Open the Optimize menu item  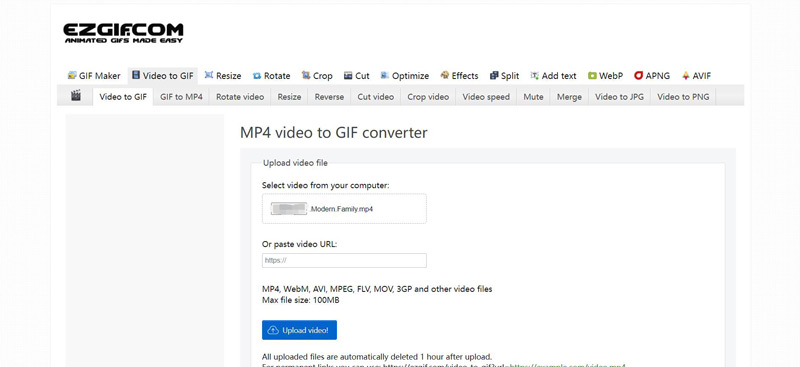[405, 76]
